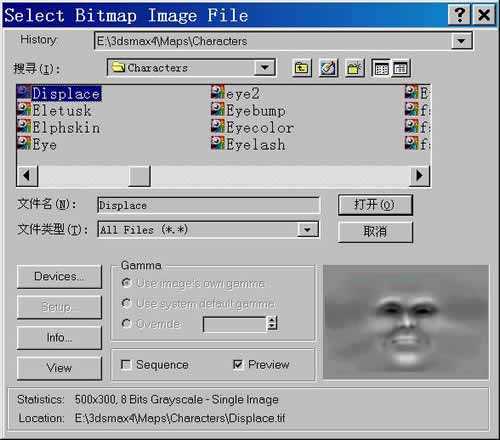
Task: Go up one folder level icon
Action: click(301, 68)
